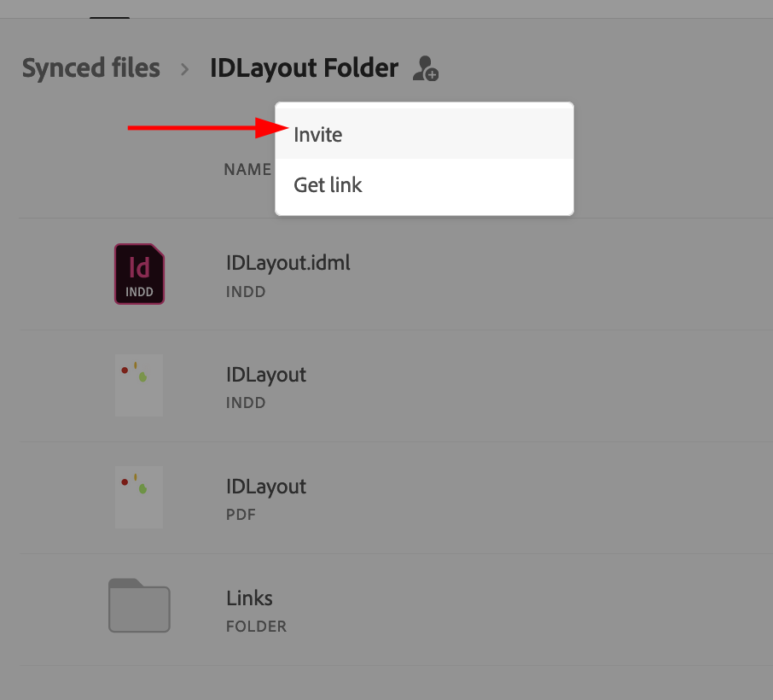This screenshot has height=700, width=773.
Task: Select the IDLayout INDD row
Action: [266, 375]
